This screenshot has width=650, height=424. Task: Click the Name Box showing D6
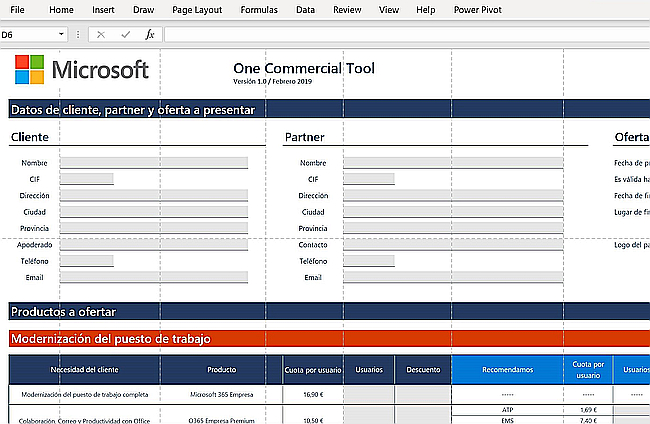(x=28, y=34)
